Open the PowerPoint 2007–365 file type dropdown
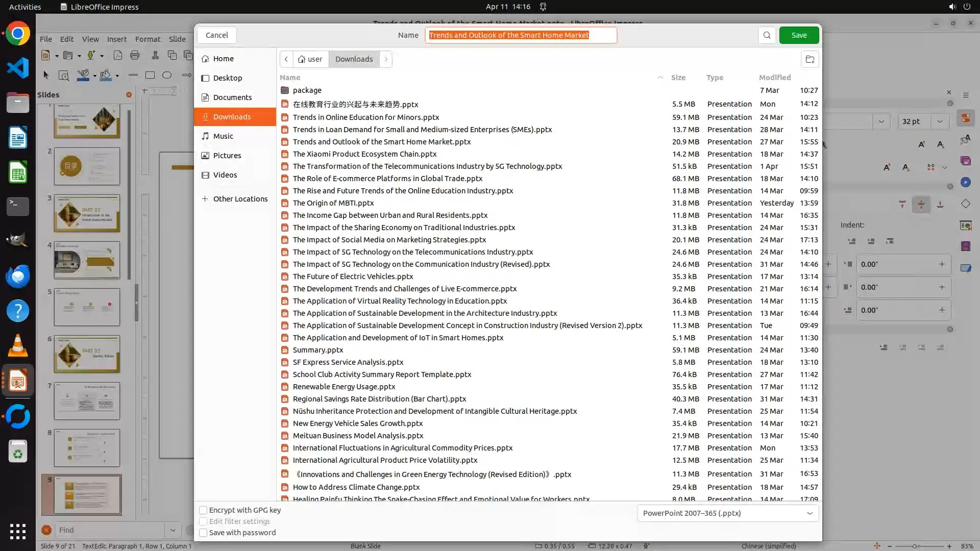Screen dimensions: 980x551 (x=727, y=513)
